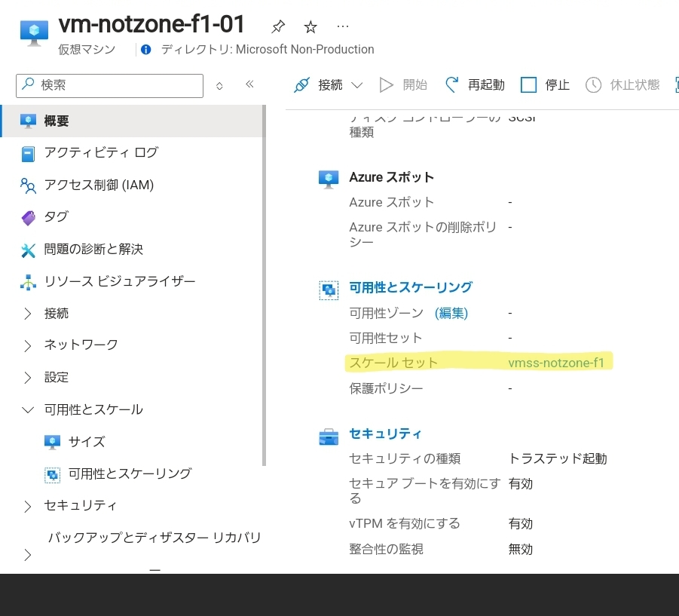Mark the VM as favorite with star

click(310, 27)
